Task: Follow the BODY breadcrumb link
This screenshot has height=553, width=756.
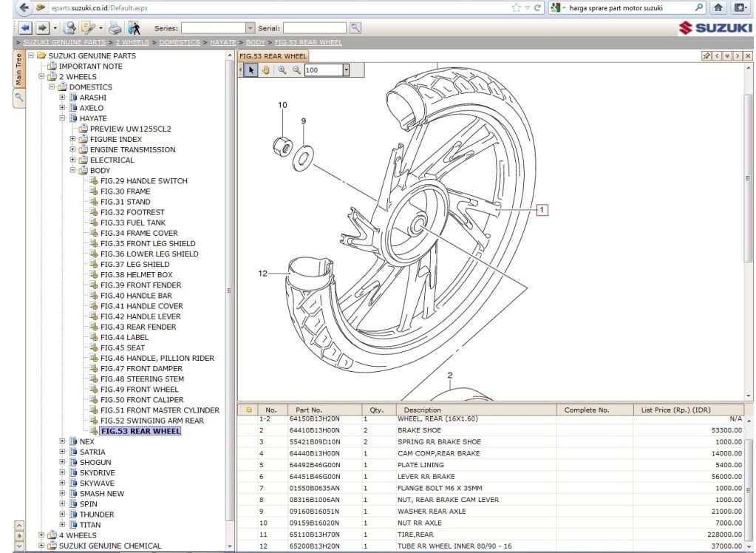Action: (256, 42)
